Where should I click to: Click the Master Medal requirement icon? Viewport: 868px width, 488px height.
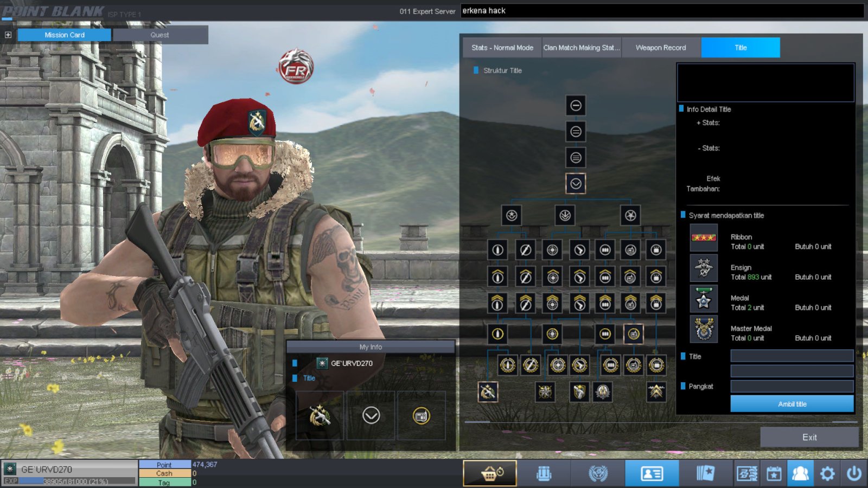click(x=704, y=329)
